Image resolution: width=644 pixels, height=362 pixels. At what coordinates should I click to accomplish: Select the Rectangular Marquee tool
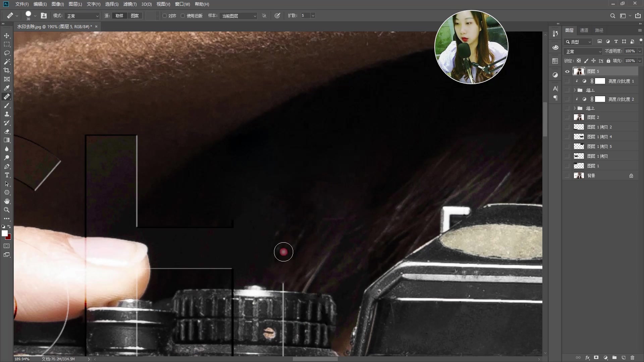pyautogui.click(x=7, y=44)
